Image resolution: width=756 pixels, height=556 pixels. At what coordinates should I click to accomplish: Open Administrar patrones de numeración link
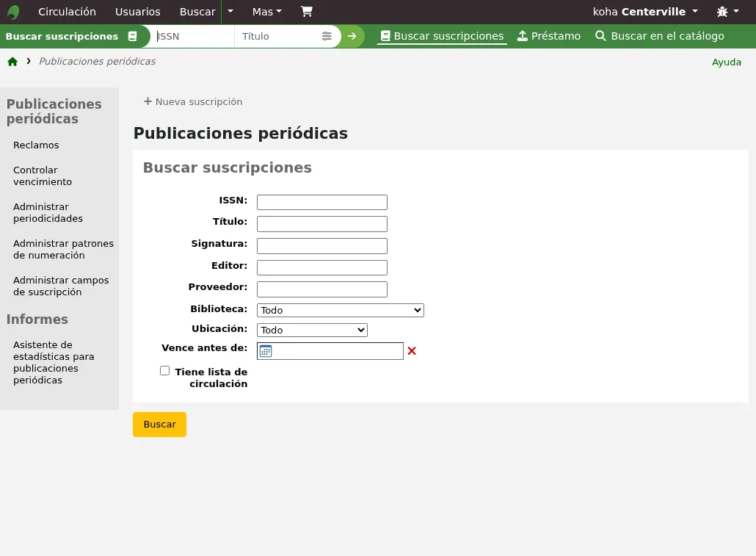pyautogui.click(x=63, y=249)
